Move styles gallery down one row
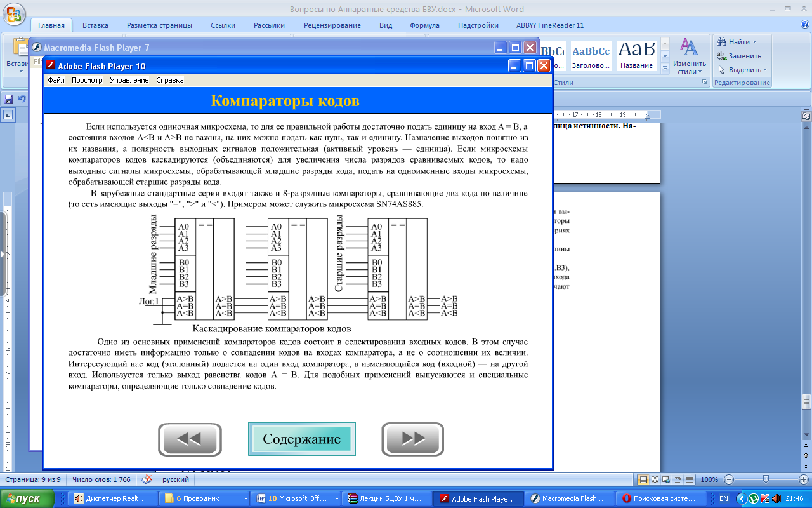Viewport: 812px width, 508px height. (x=665, y=56)
